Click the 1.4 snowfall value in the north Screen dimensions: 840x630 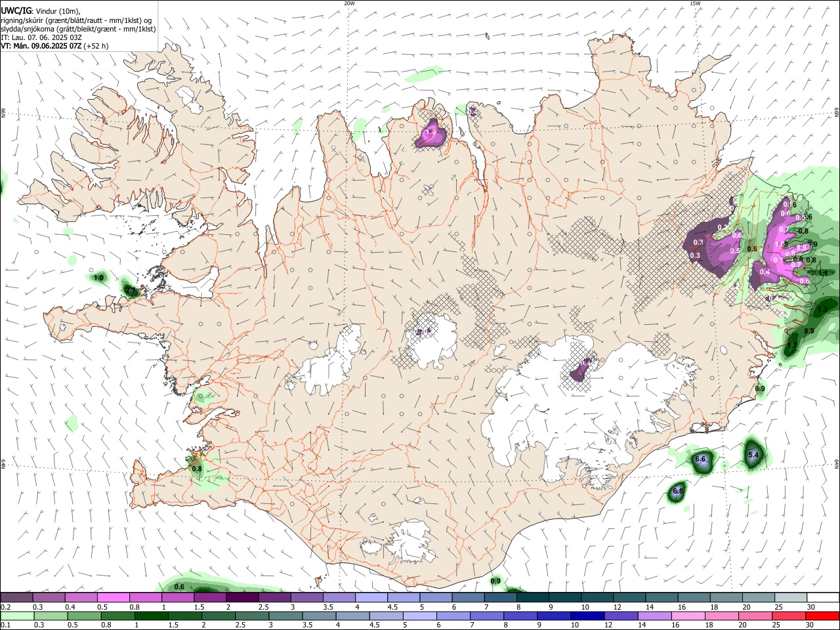tap(430, 133)
